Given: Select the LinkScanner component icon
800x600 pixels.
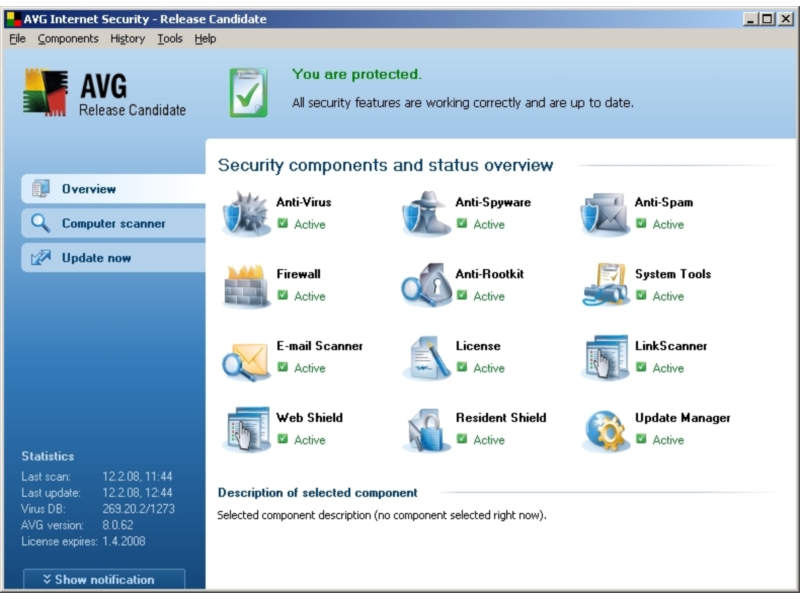Looking at the screenshot, I should pyautogui.click(x=605, y=358).
